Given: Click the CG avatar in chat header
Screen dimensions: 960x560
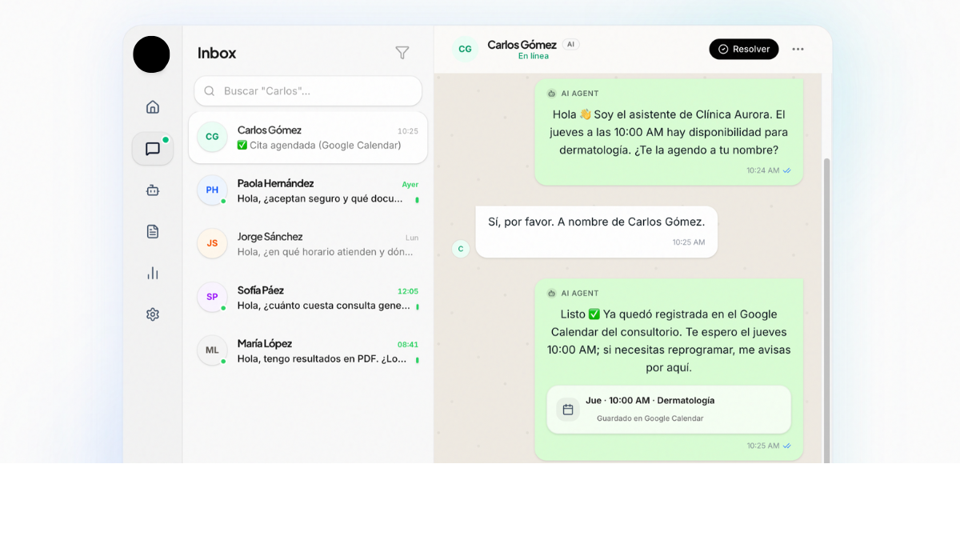Looking at the screenshot, I should [x=465, y=50].
